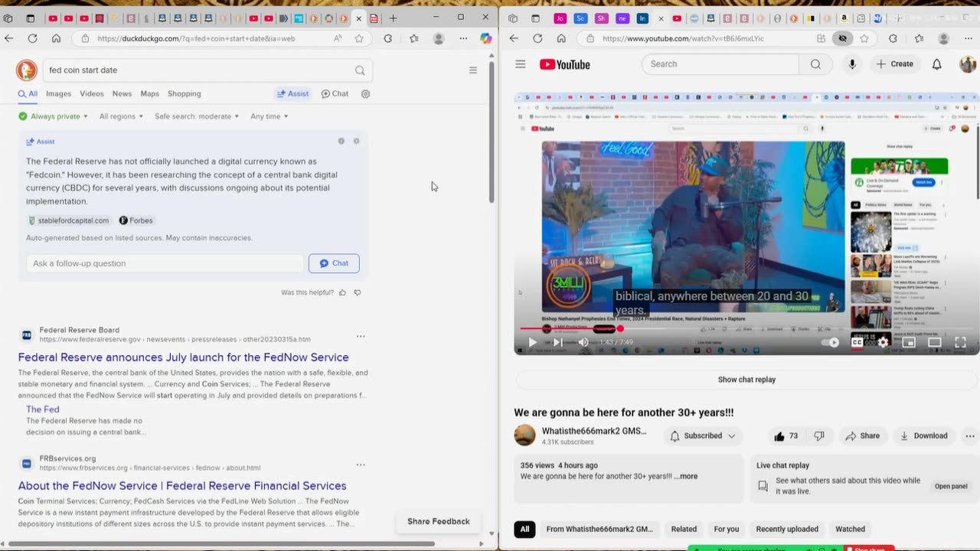
Task: Toggle YouTube autoplay switch
Action: click(831, 342)
